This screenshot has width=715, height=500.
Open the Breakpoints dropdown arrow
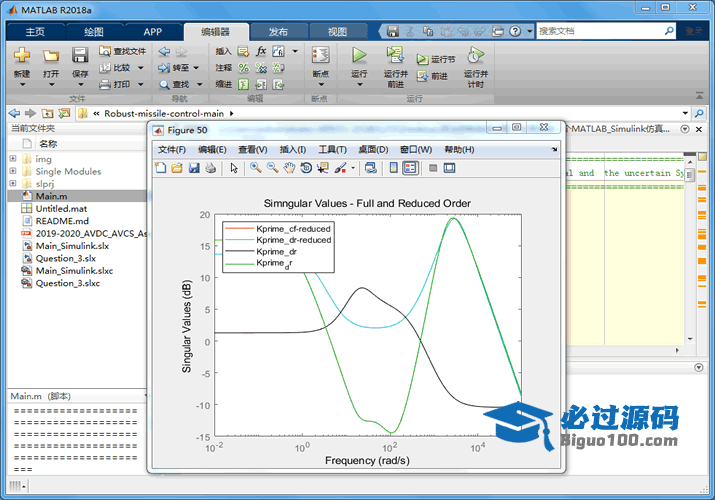click(x=321, y=85)
